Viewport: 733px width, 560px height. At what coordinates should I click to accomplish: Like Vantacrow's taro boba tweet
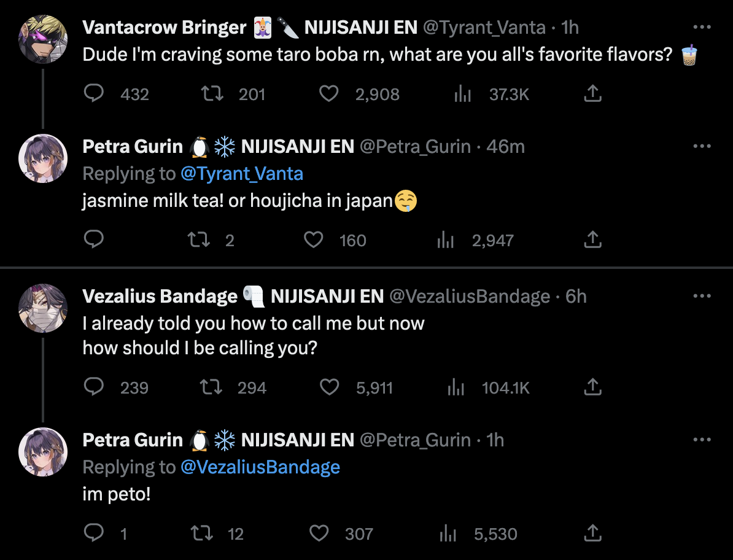(x=330, y=93)
